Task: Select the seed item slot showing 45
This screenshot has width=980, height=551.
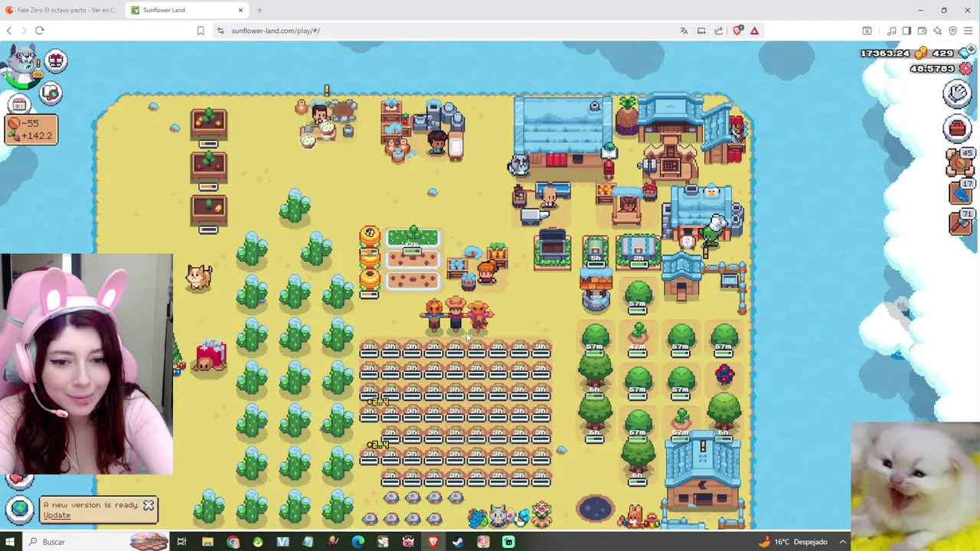Action: (961, 162)
